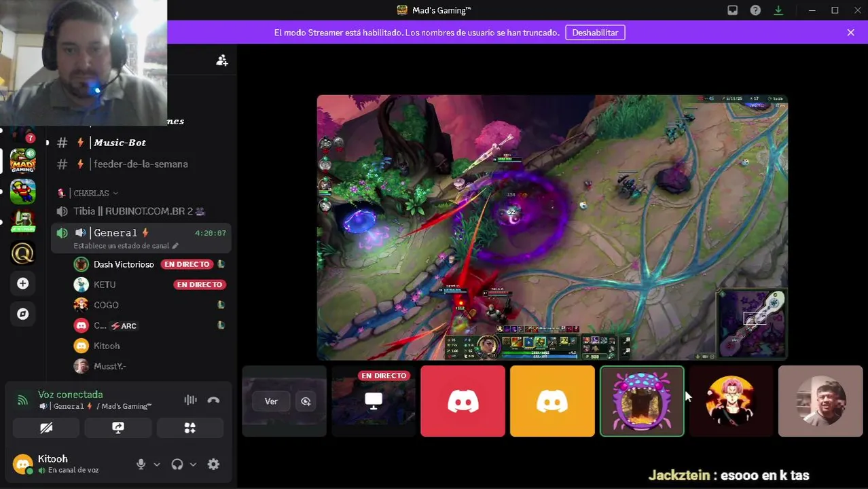The height and width of the screenshot is (489, 868).
Task: Add a server with plus icon
Action: click(x=22, y=283)
